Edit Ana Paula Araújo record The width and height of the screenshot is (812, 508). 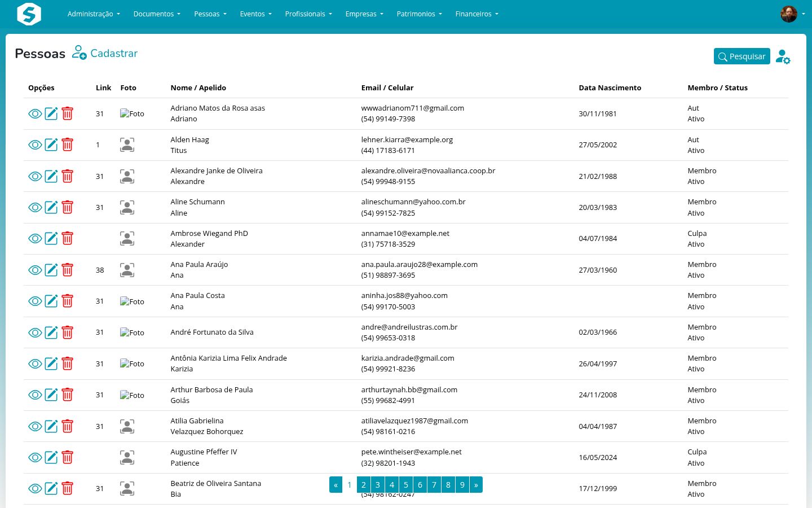(x=51, y=270)
